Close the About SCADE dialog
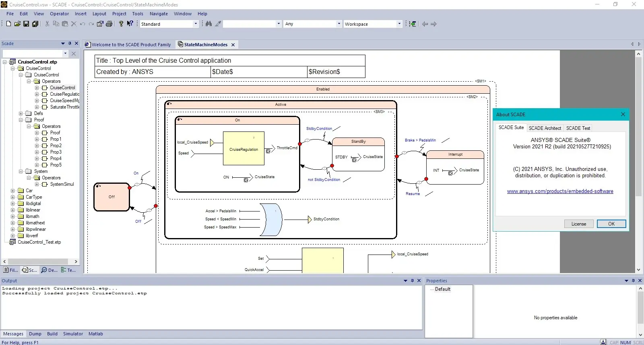 click(623, 114)
